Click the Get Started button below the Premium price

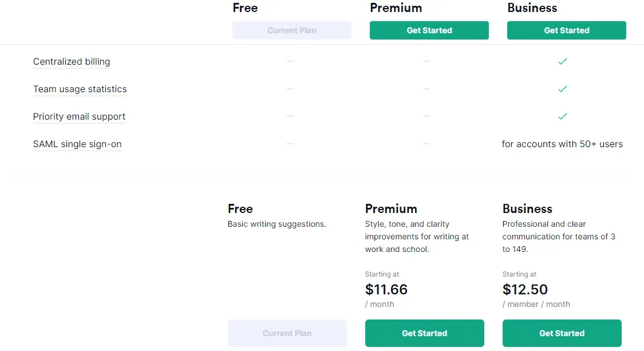(x=424, y=333)
